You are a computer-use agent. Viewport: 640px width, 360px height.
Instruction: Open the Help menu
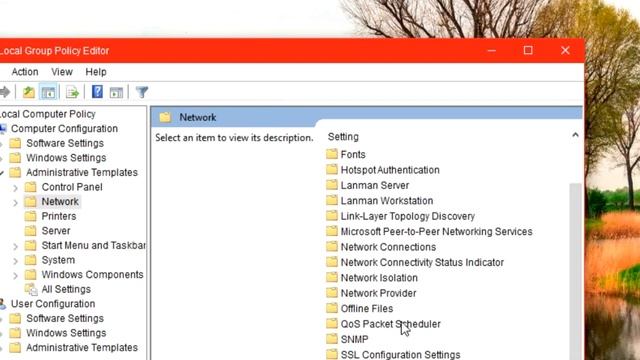(x=96, y=72)
